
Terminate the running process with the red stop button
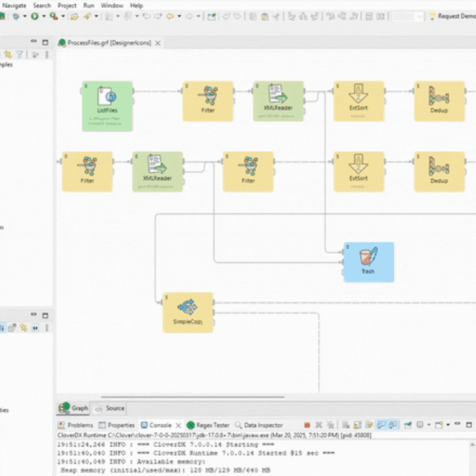coord(307,424)
